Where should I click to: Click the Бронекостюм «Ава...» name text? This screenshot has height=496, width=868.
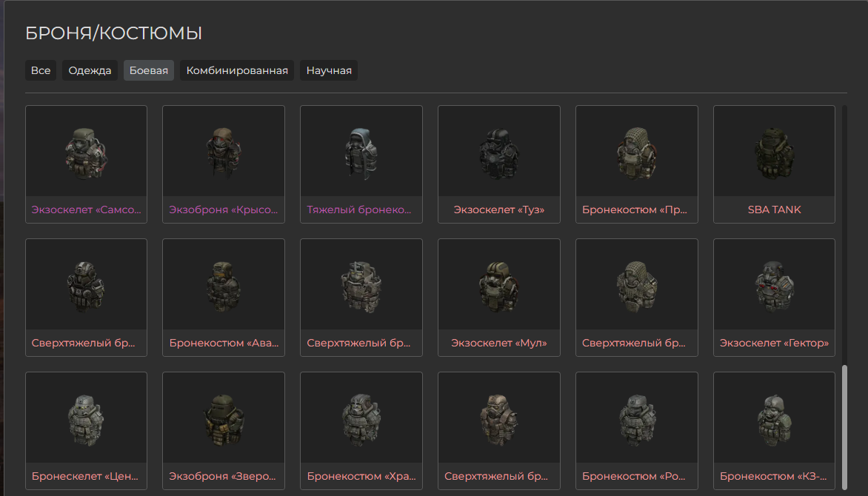[224, 343]
